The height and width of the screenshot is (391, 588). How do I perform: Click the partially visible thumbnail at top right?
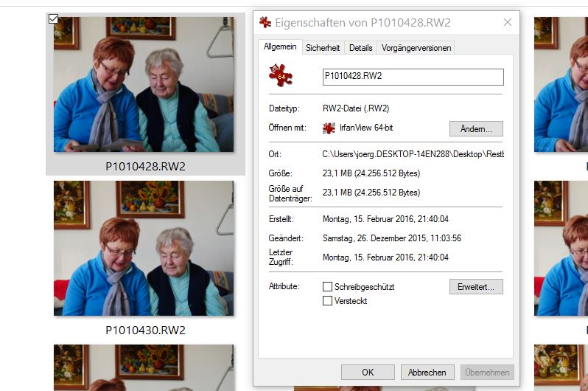[561, 84]
